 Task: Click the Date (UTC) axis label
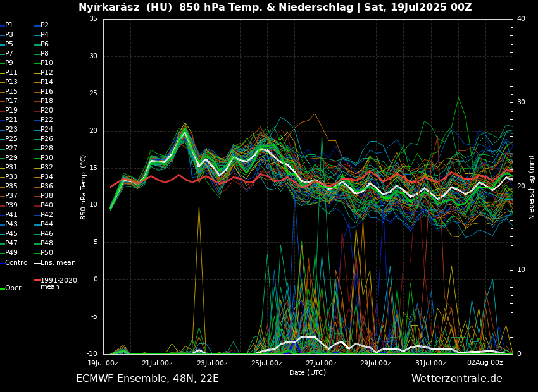point(308,373)
